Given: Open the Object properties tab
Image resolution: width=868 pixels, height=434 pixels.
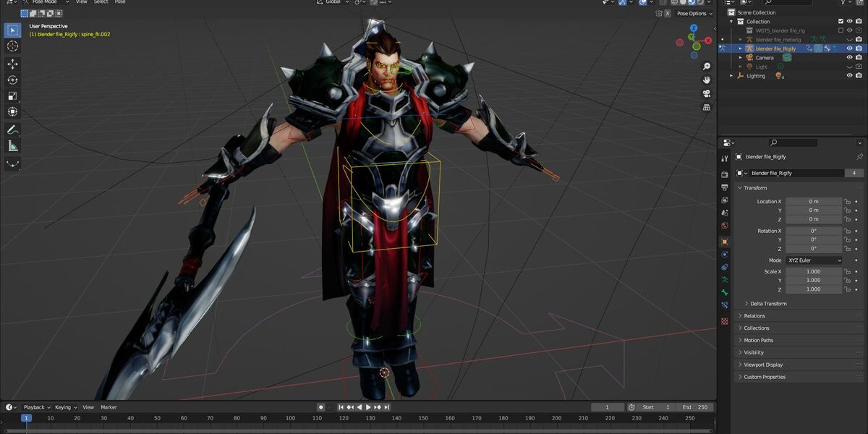Looking at the screenshot, I should coord(724,242).
